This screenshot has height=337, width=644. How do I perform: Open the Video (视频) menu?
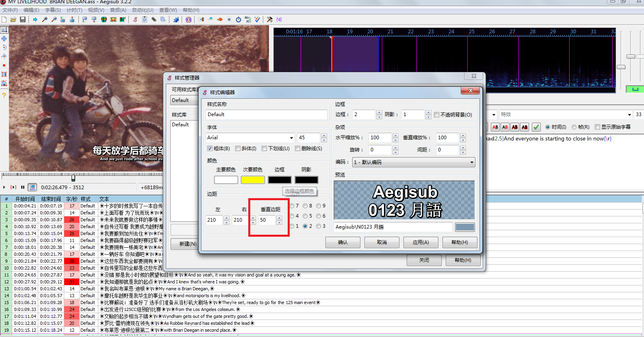click(96, 10)
